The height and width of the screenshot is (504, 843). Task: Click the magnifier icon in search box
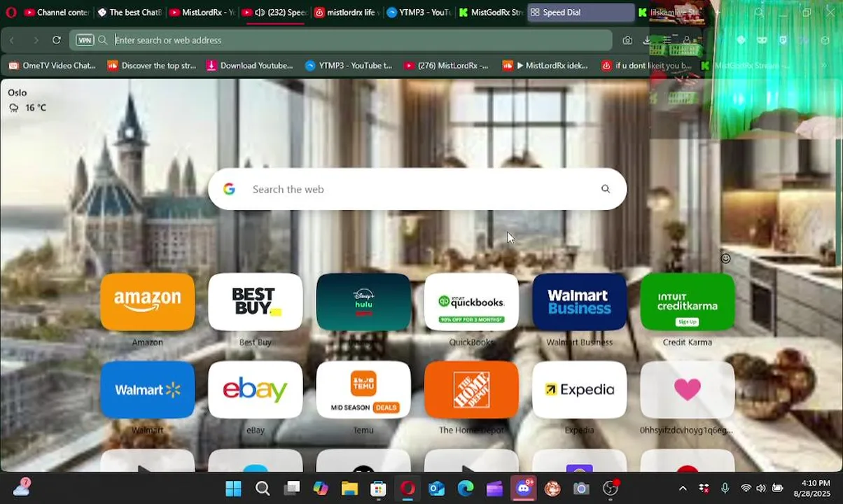(606, 189)
